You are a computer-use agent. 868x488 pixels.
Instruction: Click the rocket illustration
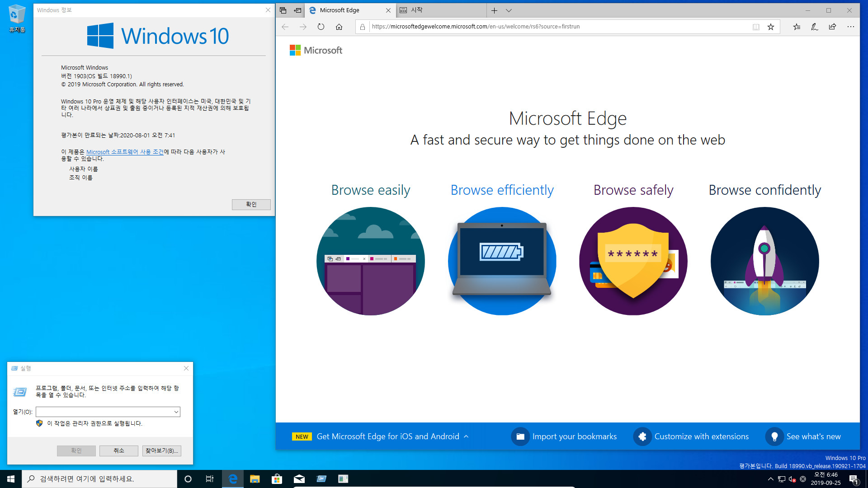(x=764, y=261)
